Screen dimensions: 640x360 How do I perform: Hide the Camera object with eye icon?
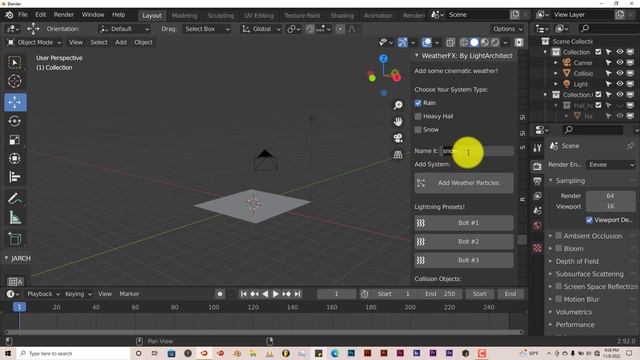(620, 62)
